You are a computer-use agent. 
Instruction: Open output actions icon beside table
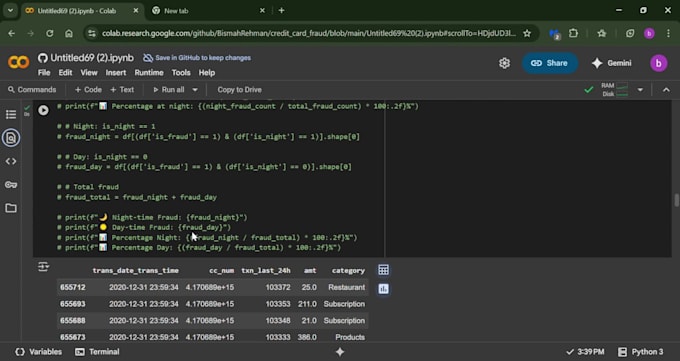coord(43,266)
